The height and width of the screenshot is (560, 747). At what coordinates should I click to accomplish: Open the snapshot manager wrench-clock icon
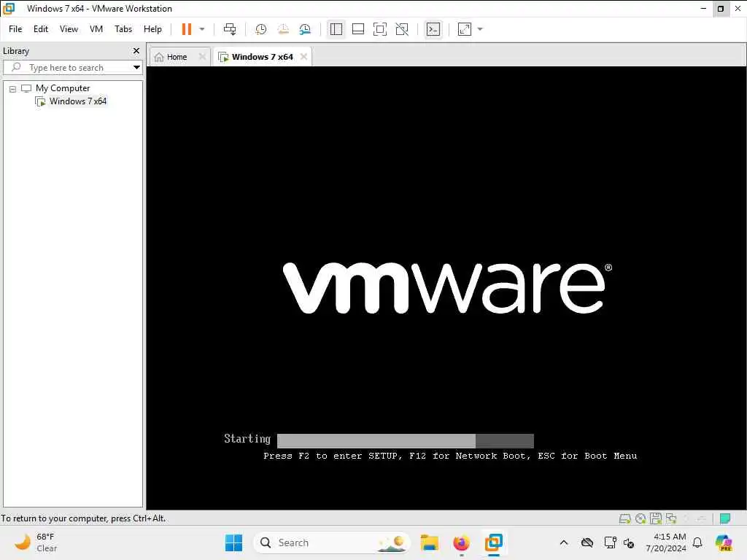(305, 29)
